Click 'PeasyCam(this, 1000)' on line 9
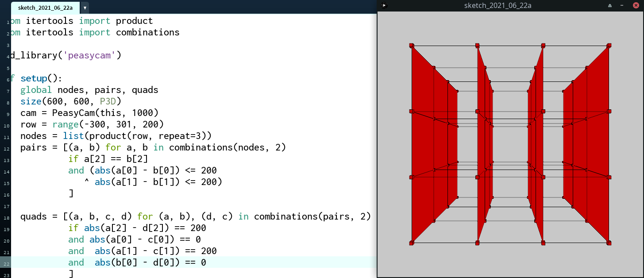Screen dimensions: 644x278 pos(105,113)
